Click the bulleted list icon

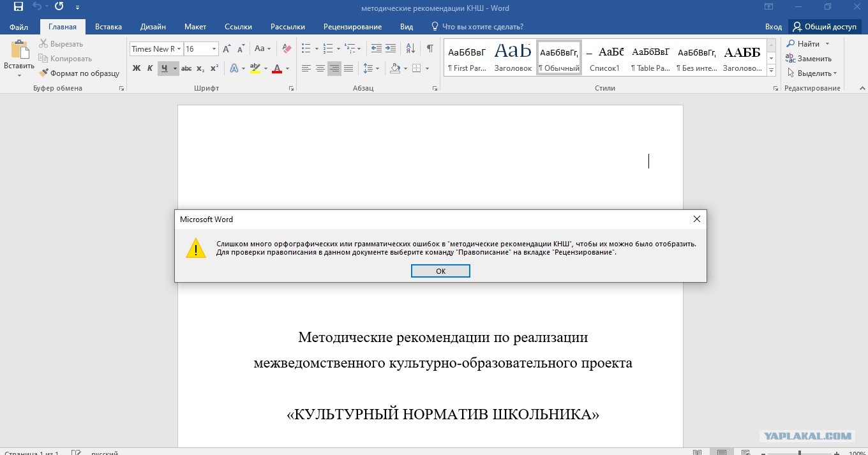pyautogui.click(x=306, y=49)
